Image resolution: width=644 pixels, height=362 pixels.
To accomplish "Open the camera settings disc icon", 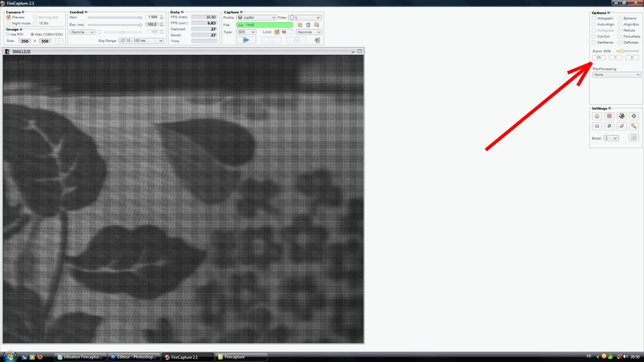I will 597,116.
